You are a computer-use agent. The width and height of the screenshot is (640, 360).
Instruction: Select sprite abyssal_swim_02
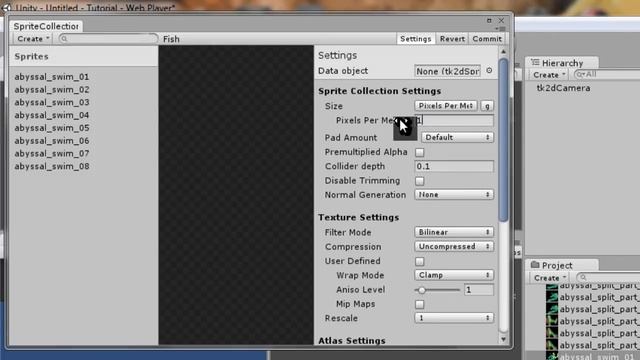(52, 89)
